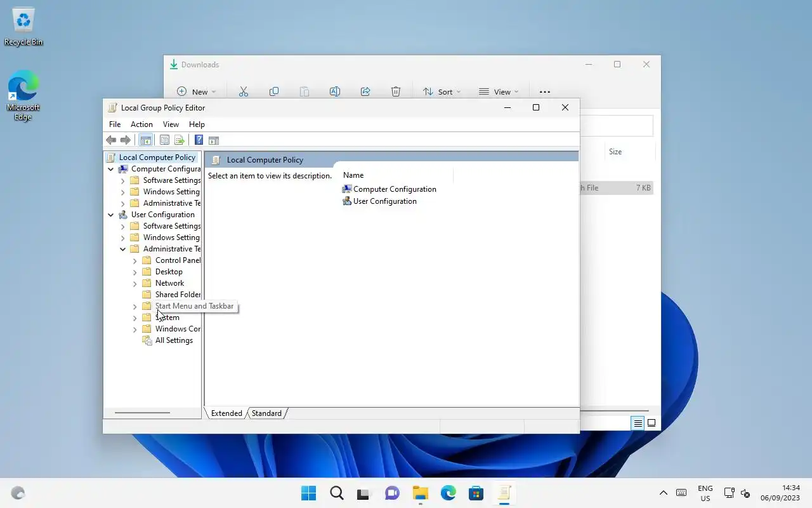
Task: Expand the Network folder node
Action: click(x=135, y=283)
